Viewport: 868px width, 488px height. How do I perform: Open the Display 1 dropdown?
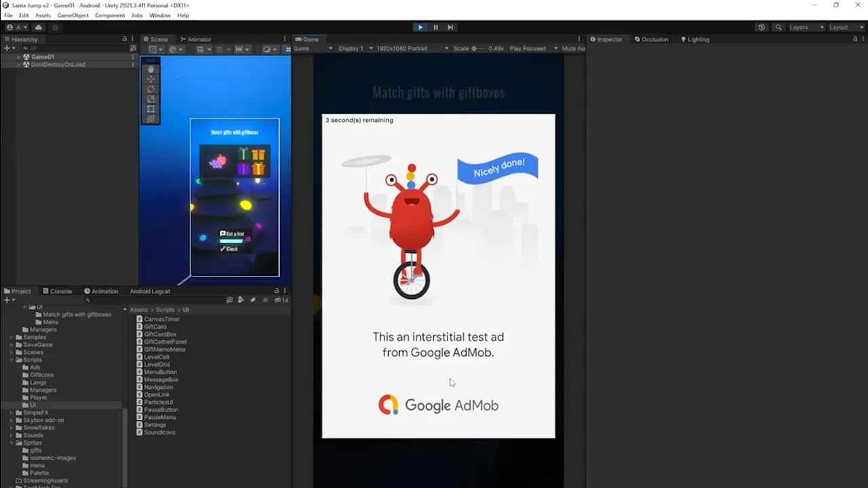(x=355, y=48)
